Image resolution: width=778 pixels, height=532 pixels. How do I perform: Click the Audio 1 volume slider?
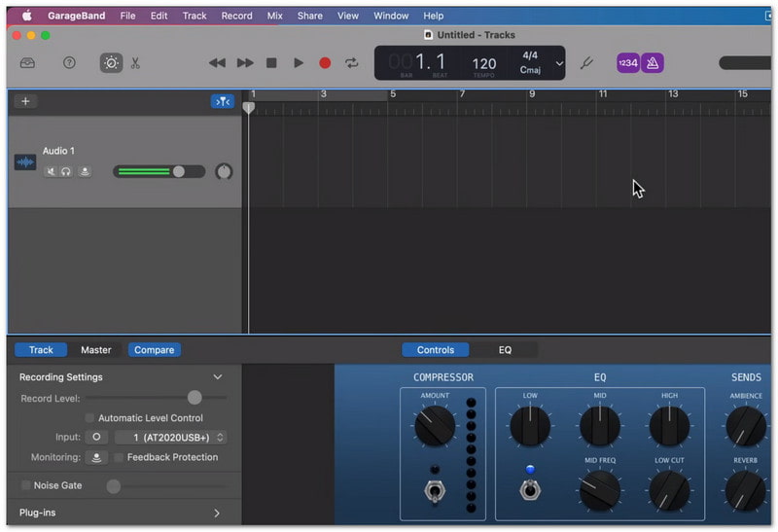(x=159, y=172)
